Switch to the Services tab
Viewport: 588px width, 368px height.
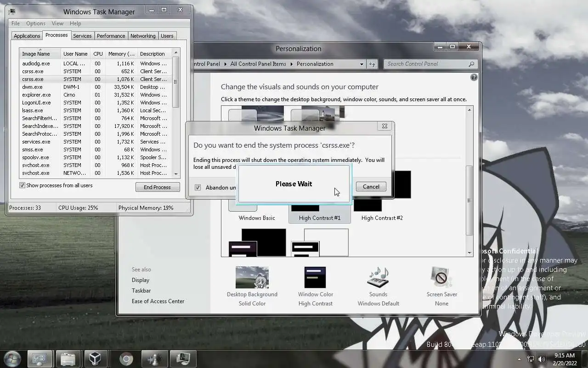click(x=82, y=36)
